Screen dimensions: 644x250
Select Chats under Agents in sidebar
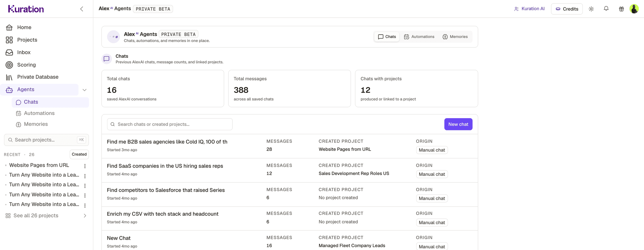point(50,102)
